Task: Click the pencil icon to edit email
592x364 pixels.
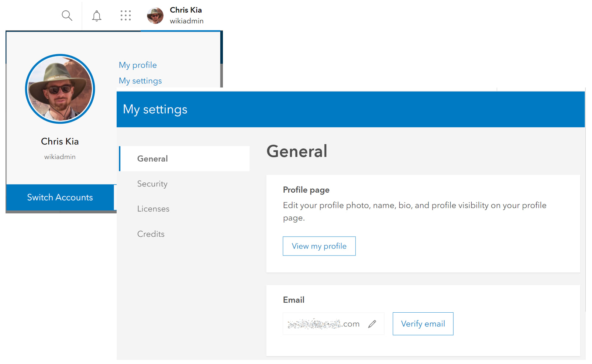Action: tap(372, 324)
